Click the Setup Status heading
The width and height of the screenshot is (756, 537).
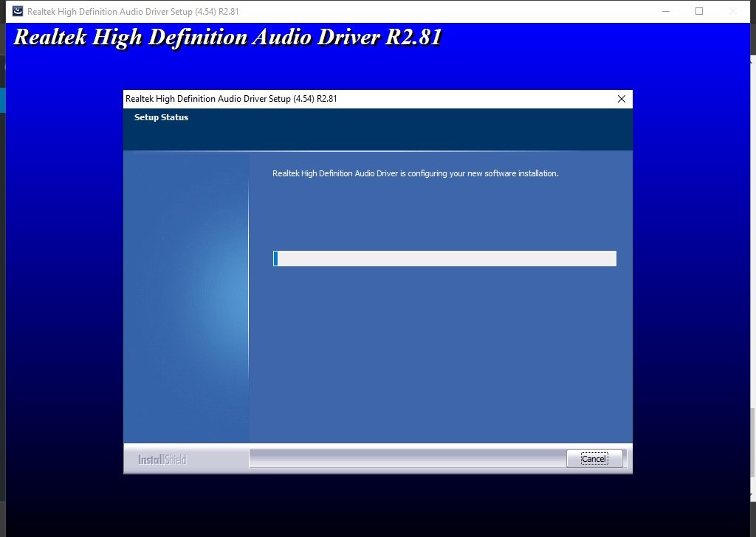[x=161, y=117]
